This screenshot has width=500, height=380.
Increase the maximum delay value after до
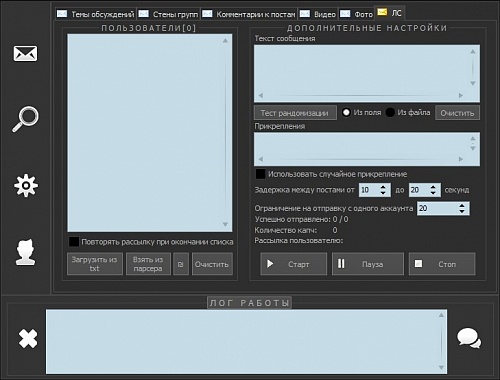point(433,187)
